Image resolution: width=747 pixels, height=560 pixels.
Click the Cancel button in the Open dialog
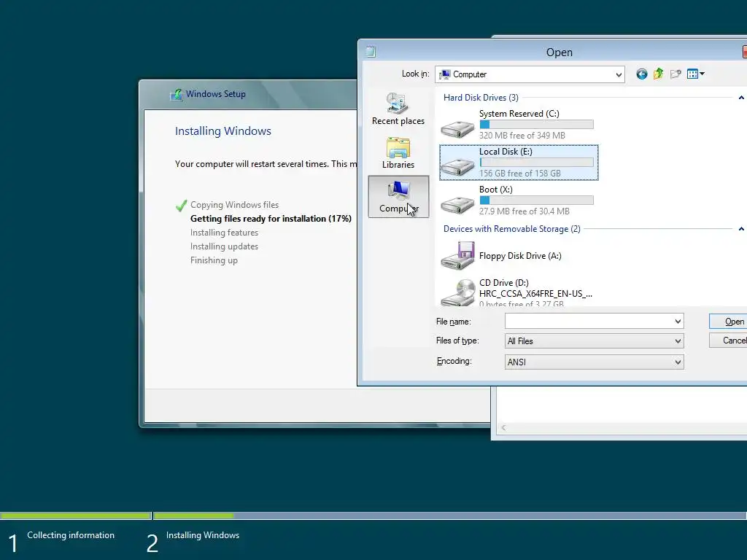pyautogui.click(x=729, y=340)
